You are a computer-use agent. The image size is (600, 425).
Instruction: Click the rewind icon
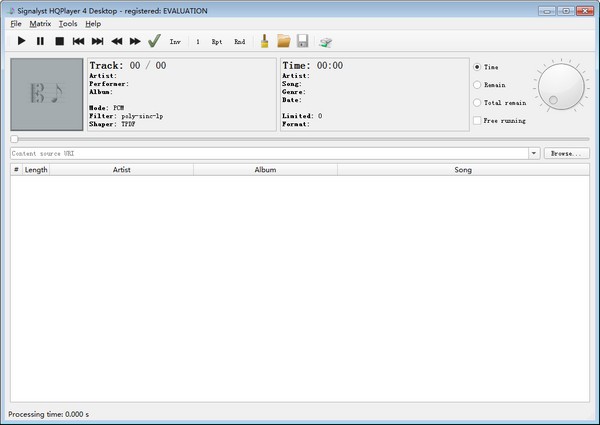[116, 41]
